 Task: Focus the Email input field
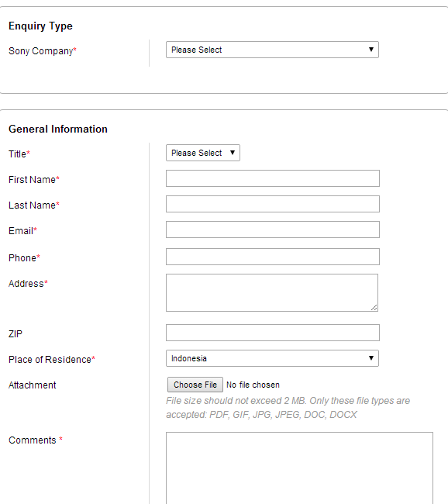(x=273, y=230)
